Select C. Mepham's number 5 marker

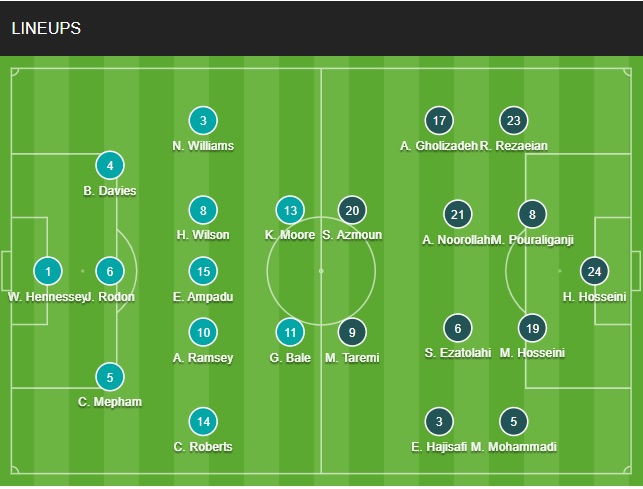pos(110,377)
